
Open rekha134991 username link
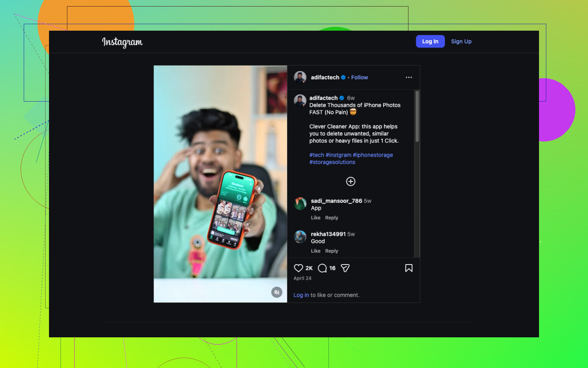pos(328,234)
